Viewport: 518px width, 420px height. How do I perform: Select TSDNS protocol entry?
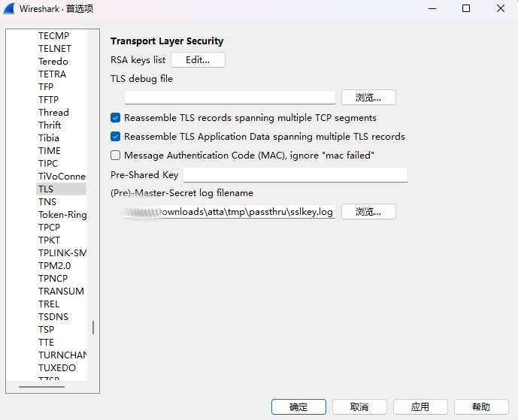coord(53,317)
